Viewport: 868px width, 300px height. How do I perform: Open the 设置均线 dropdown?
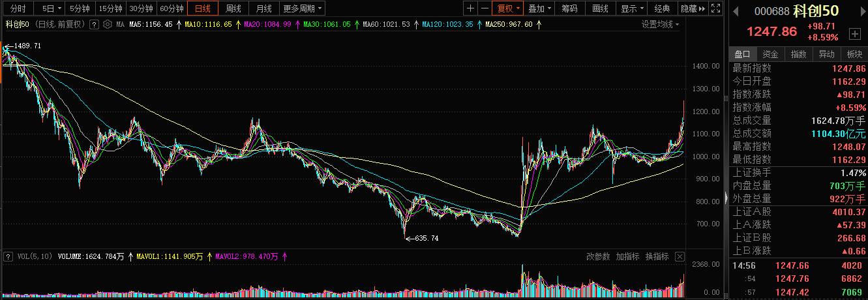pyautogui.click(x=660, y=24)
